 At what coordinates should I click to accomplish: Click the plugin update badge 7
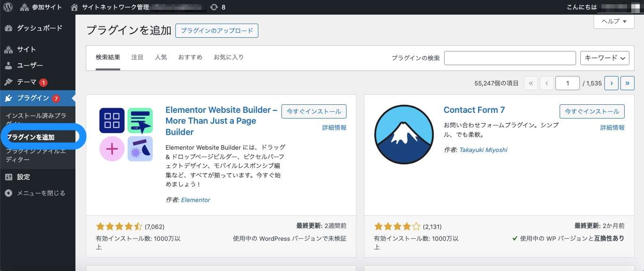[x=56, y=99]
